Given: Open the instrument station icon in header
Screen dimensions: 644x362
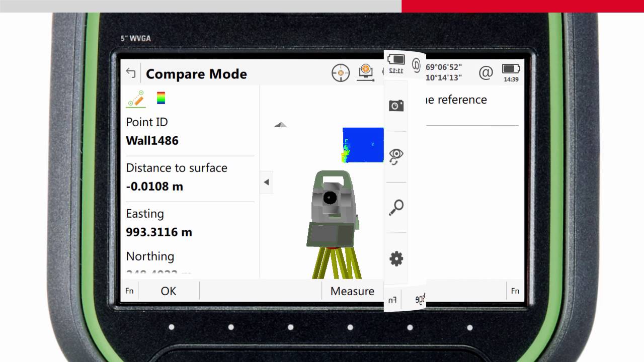Looking at the screenshot, I should click(x=366, y=73).
